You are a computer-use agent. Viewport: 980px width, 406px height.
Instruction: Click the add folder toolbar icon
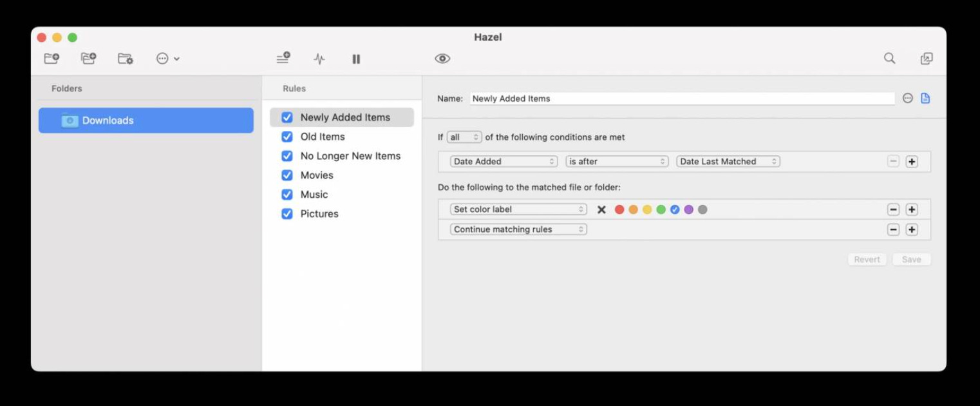[x=52, y=59]
